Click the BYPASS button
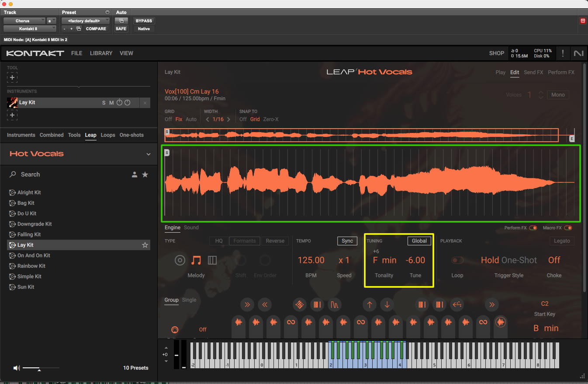Image resolution: width=588 pixels, height=384 pixels. click(144, 21)
